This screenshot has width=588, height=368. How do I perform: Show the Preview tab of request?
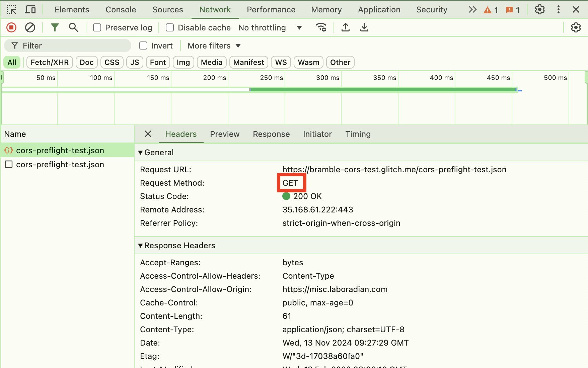(x=225, y=134)
